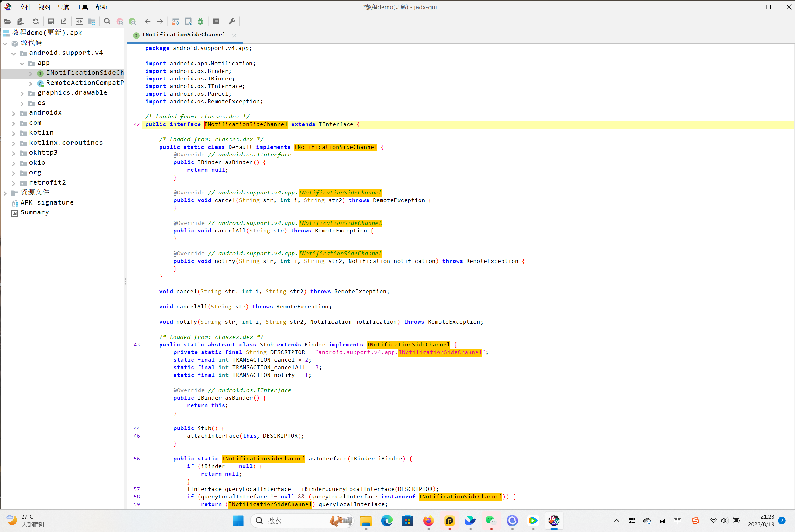Open debugger with green bug icon
Image resolution: width=795 pixels, height=532 pixels.
[201, 22]
